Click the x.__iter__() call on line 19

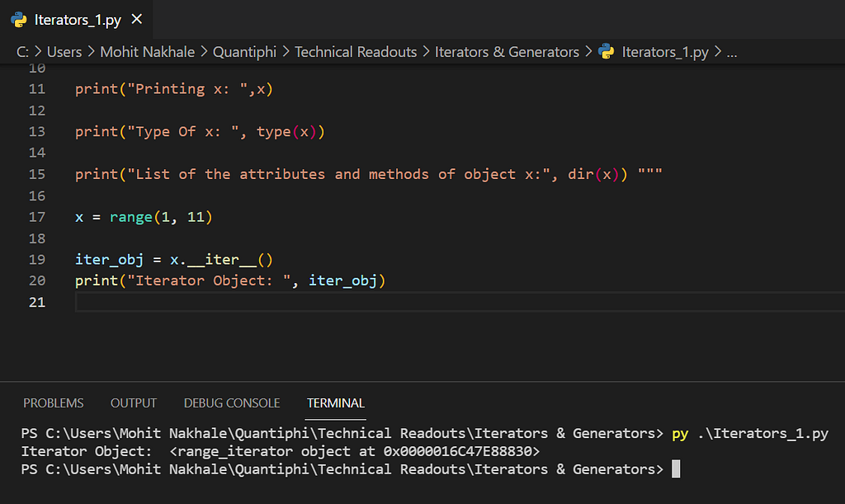[221, 260]
